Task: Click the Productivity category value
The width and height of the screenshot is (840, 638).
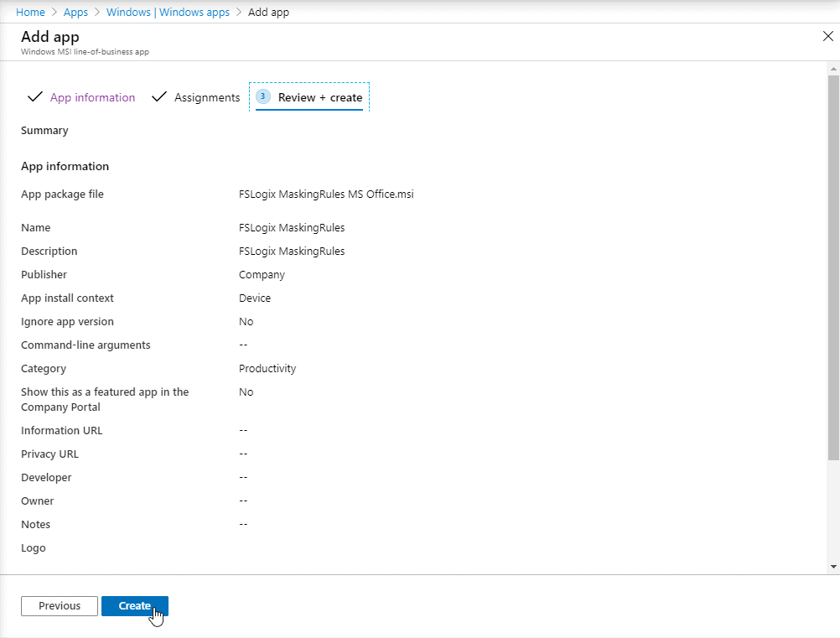Action: pos(267,368)
